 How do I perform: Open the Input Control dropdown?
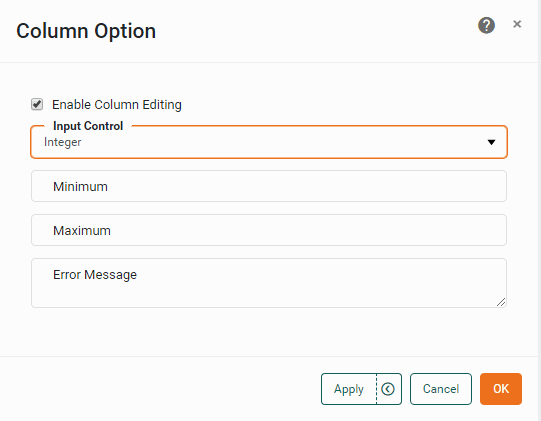pyautogui.click(x=269, y=142)
